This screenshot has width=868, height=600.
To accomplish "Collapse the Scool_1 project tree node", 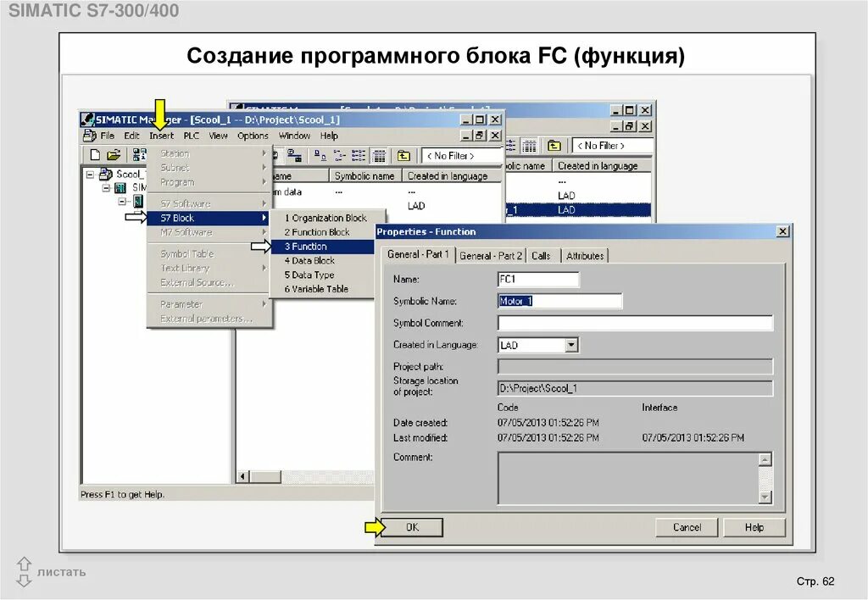I will (x=90, y=175).
